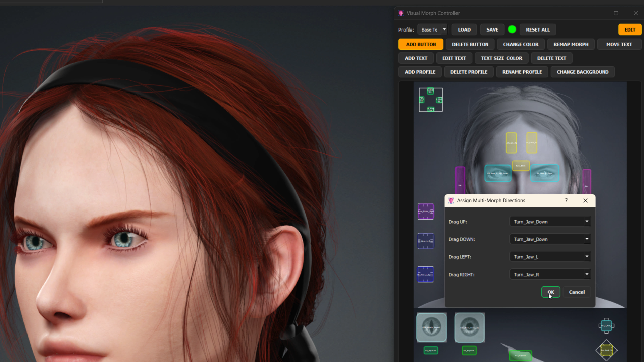Open the Profile dropdown
This screenshot has width=644, height=362.
tap(432, 29)
